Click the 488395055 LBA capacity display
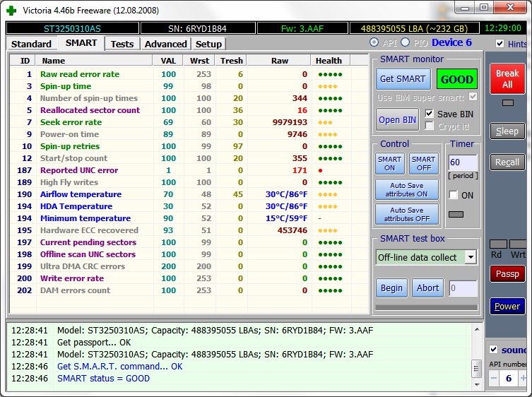This screenshot has height=397, width=532. (x=414, y=28)
